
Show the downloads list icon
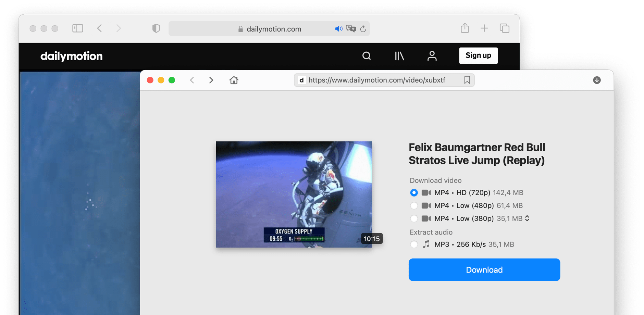(x=597, y=80)
